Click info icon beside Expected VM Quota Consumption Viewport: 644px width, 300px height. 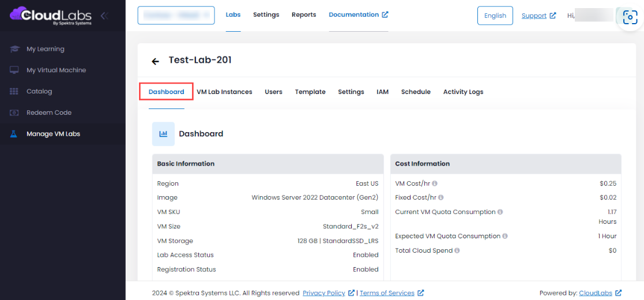click(x=505, y=237)
